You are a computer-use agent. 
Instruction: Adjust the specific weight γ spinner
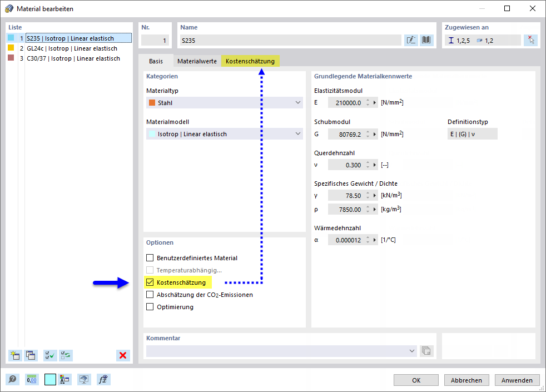click(x=368, y=196)
